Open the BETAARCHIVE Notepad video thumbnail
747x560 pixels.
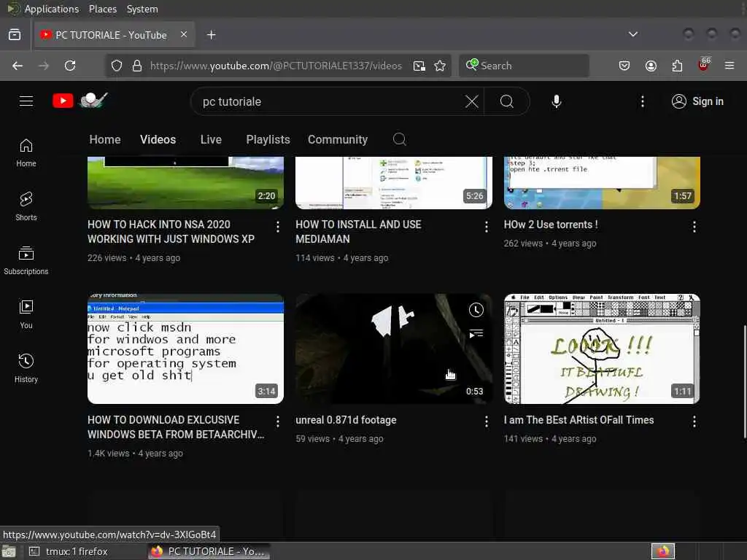pyautogui.click(x=185, y=349)
